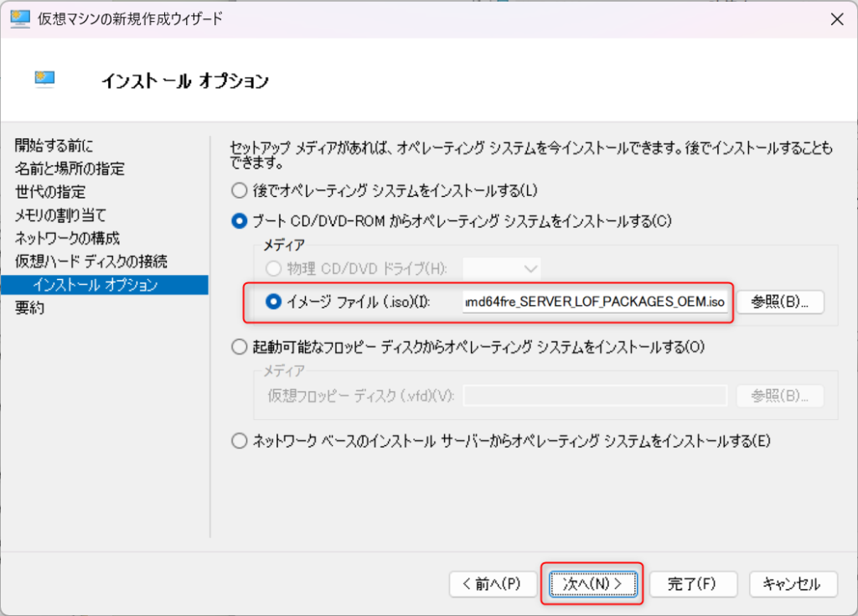Select ブート CD/DVD-ROM install radio button
This screenshot has height=616, width=858.
coord(240,222)
